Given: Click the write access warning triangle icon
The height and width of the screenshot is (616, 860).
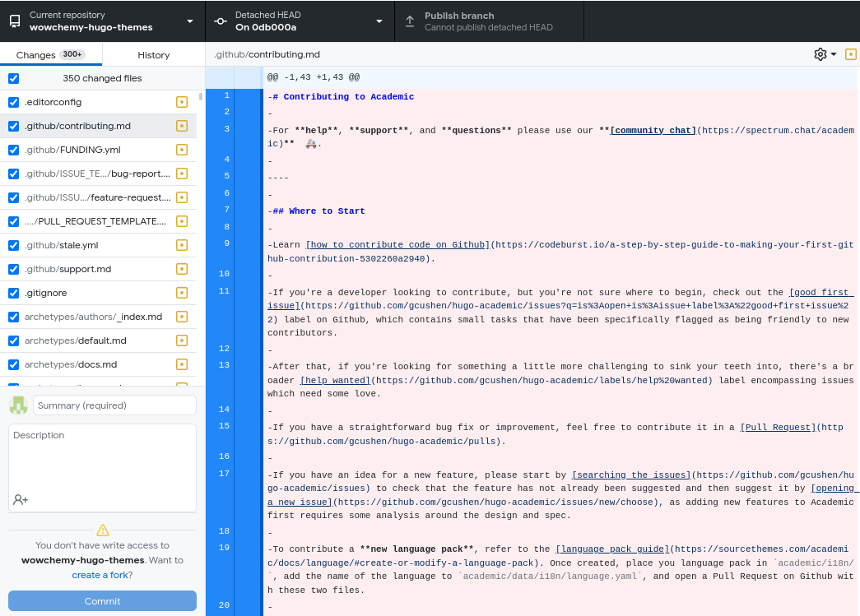Looking at the screenshot, I should [x=103, y=530].
